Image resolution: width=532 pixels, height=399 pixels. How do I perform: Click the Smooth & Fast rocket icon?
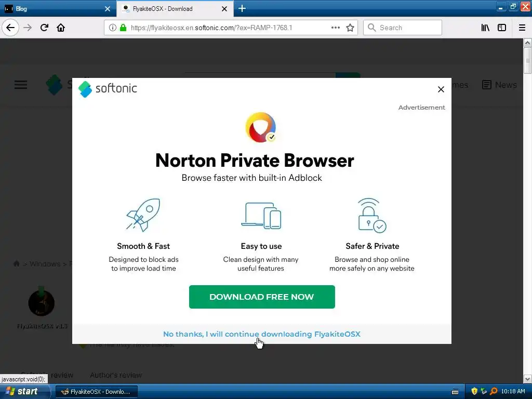(x=143, y=215)
